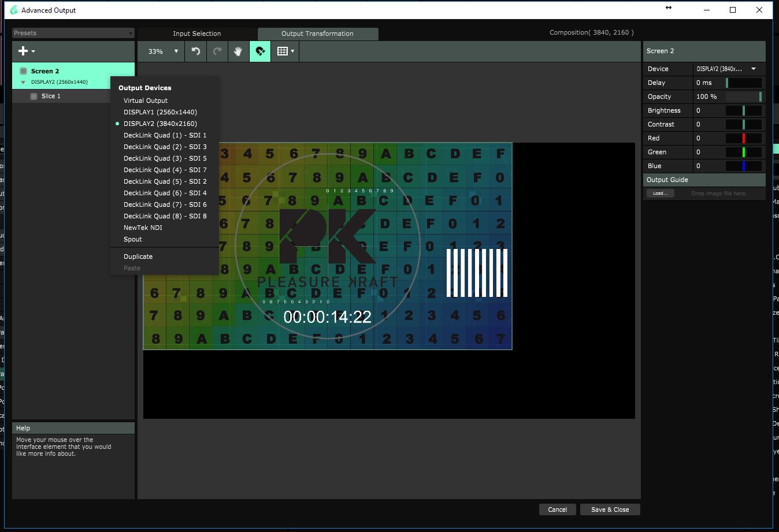The image size is (779, 532).
Task: Toggle the Screen 2 checkbox
Action: pyautogui.click(x=24, y=71)
